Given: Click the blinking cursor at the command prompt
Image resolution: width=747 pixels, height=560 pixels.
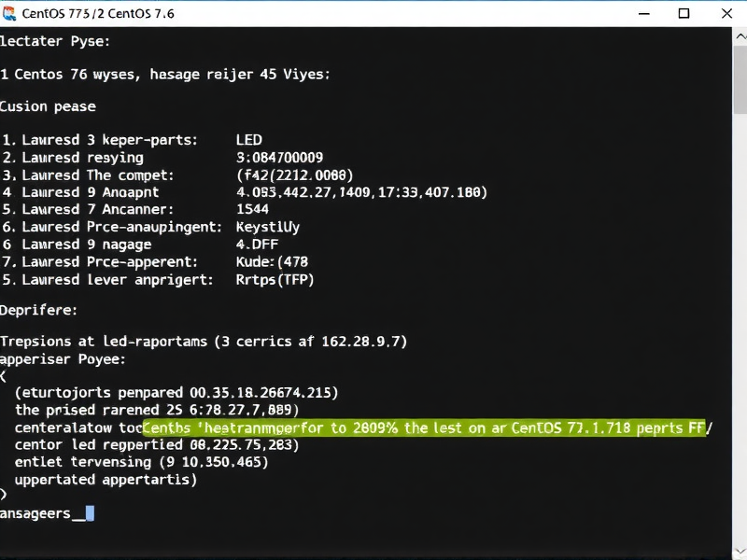Looking at the screenshot, I should click(x=89, y=512).
